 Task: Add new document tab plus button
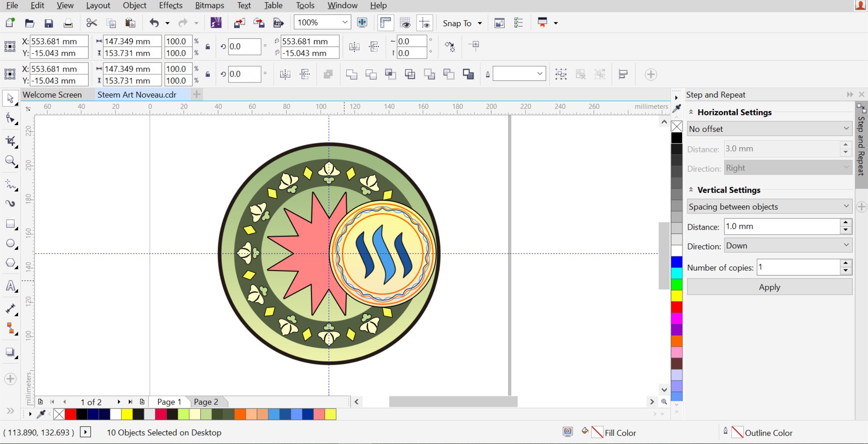196,94
